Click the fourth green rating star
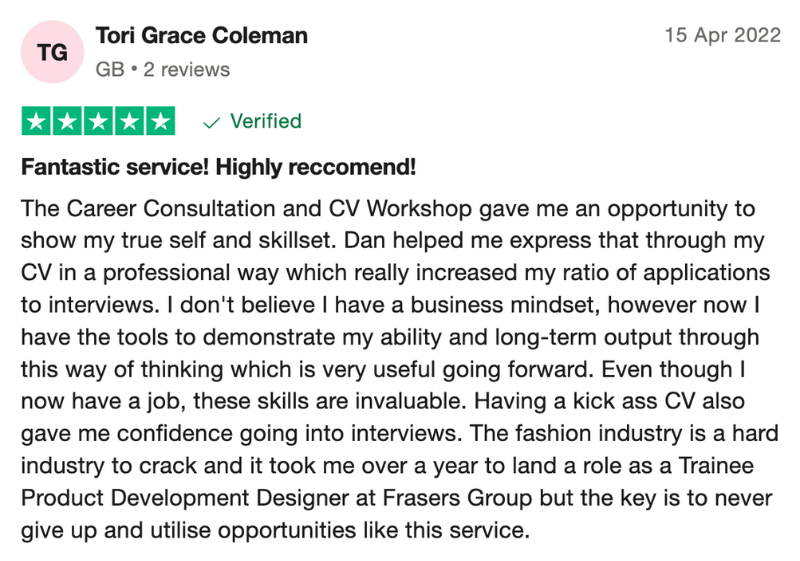Screen dimensions: 800x561 click(x=129, y=122)
